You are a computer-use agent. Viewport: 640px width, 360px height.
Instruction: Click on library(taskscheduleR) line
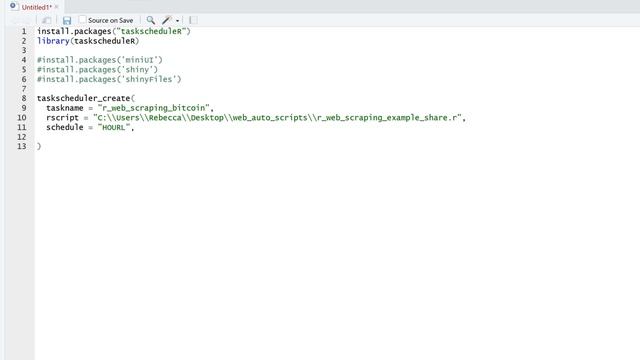pyautogui.click(x=88, y=41)
